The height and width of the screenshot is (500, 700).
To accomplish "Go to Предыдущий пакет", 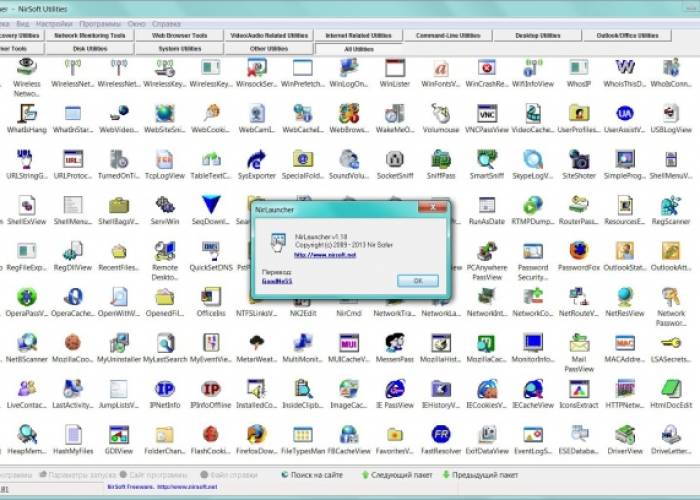I will click(480, 475).
